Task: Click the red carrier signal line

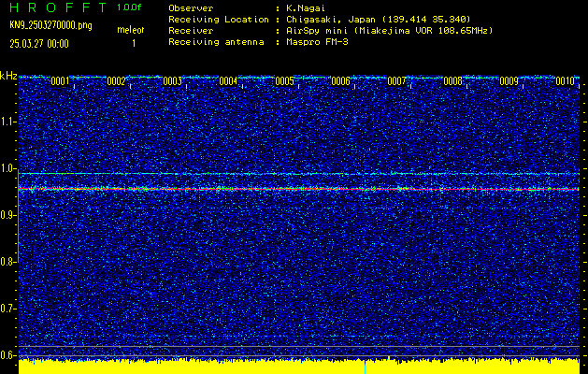Action: point(299,190)
